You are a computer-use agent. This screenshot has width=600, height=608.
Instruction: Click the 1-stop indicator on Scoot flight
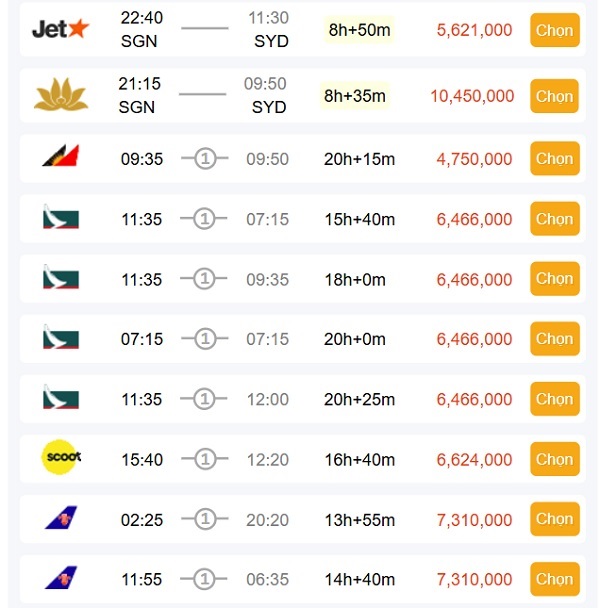tap(205, 459)
